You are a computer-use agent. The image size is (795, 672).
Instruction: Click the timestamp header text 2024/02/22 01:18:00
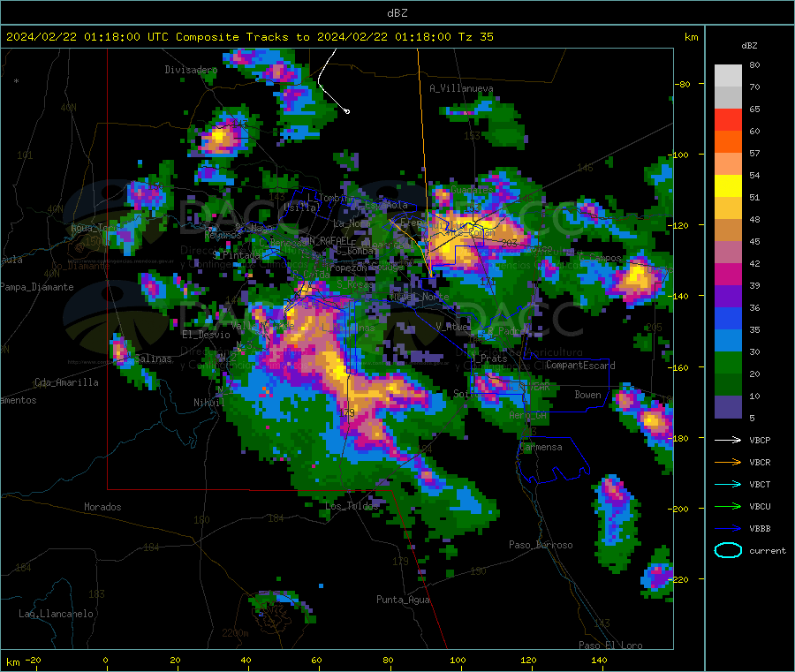click(x=73, y=37)
